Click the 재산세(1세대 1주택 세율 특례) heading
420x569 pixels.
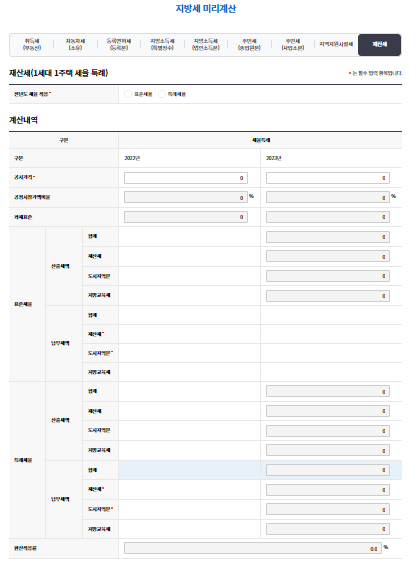(x=58, y=73)
